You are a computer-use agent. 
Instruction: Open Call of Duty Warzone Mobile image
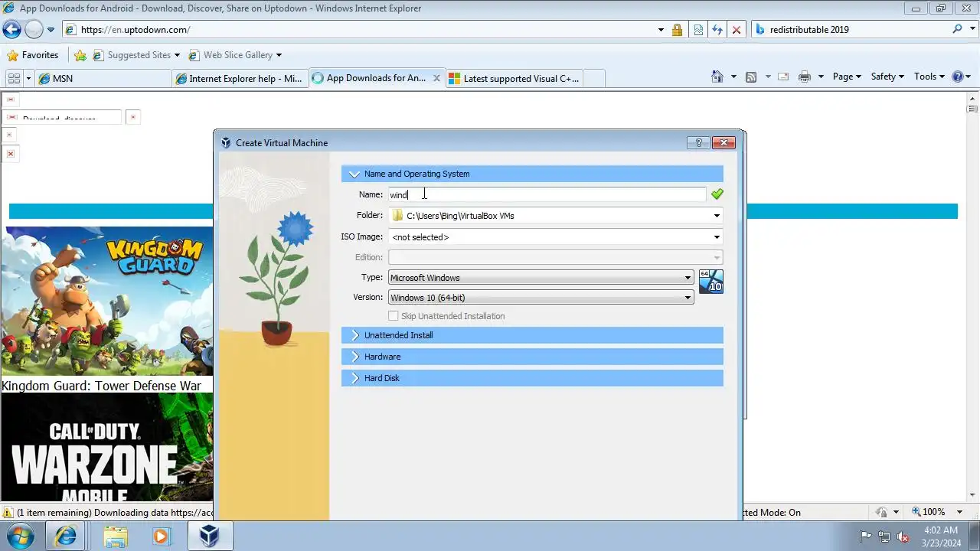106,448
